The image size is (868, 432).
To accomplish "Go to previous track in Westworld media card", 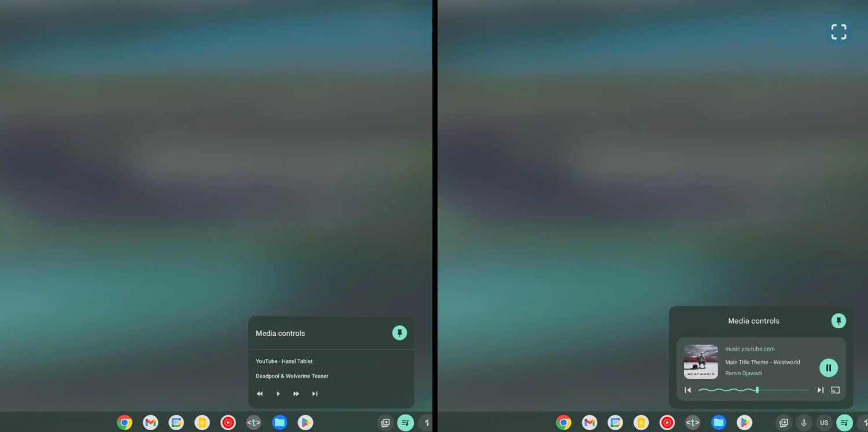I will (x=687, y=390).
